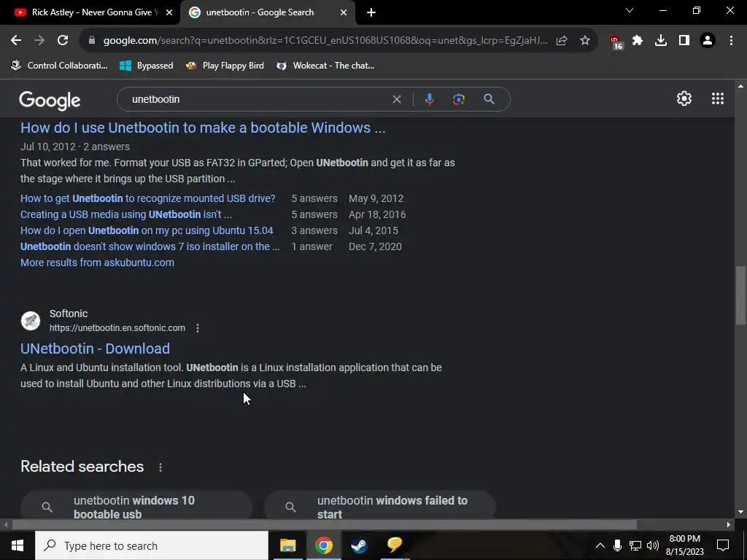
Task: Open 'How do I open Unetbootin' link
Action: [147, 230]
